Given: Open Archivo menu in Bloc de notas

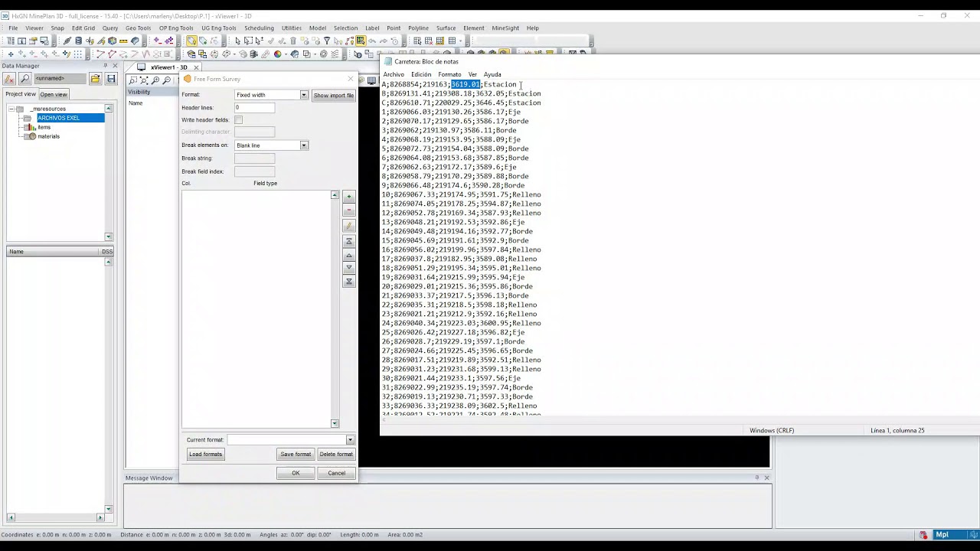Looking at the screenshot, I should [x=394, y=74].
